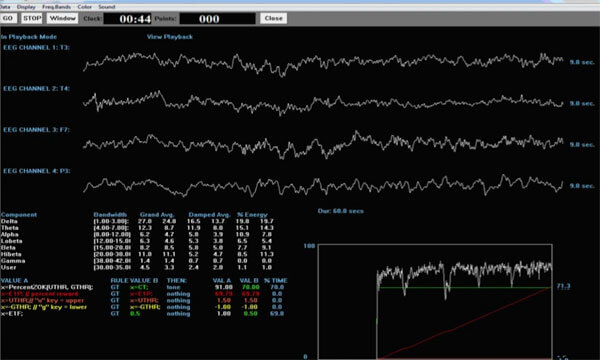This screenshot has width=600, height=360.
Task: Click the Delta Damped Avg value '16.5'
Action: coord(194,221)
